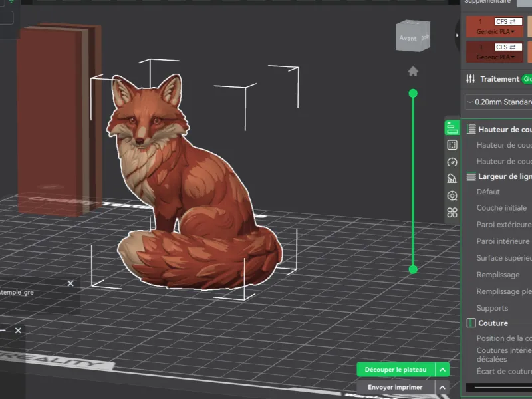Click the Largeur de ligne section icon
This screenshot has height=399, width=532.
[x=471, y=176]
